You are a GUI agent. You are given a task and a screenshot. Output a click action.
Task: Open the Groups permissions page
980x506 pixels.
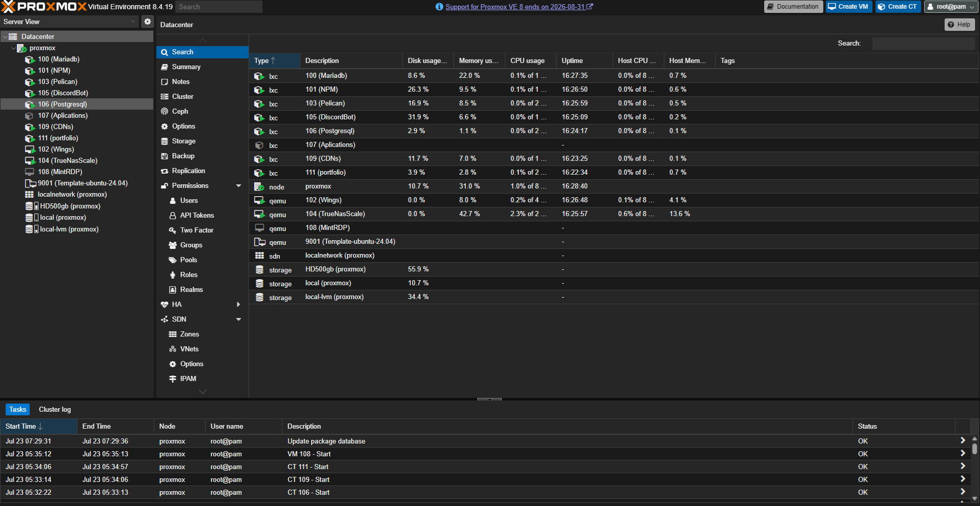tap(202, 245)
